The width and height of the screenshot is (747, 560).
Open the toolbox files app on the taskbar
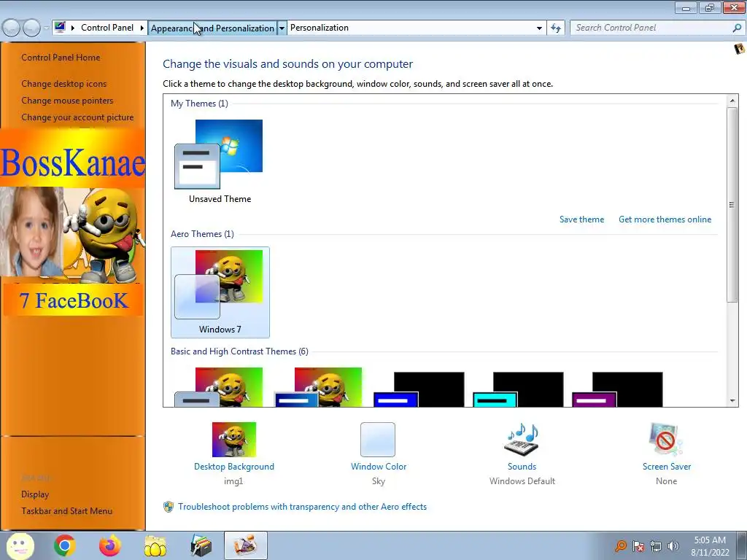click(201, 545)
